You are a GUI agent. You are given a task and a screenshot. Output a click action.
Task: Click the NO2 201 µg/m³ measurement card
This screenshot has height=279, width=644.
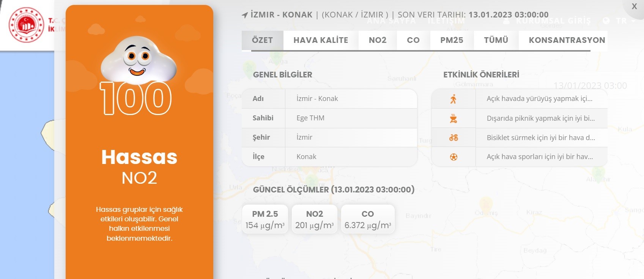[x=314, y=219]
